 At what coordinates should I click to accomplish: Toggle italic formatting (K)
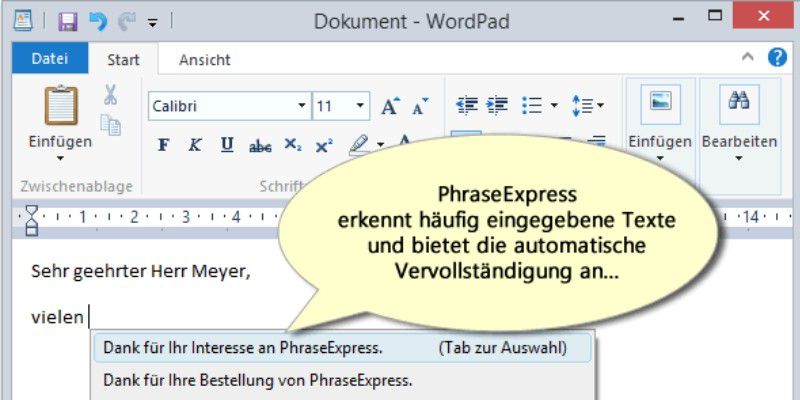(x=194, y=145)
